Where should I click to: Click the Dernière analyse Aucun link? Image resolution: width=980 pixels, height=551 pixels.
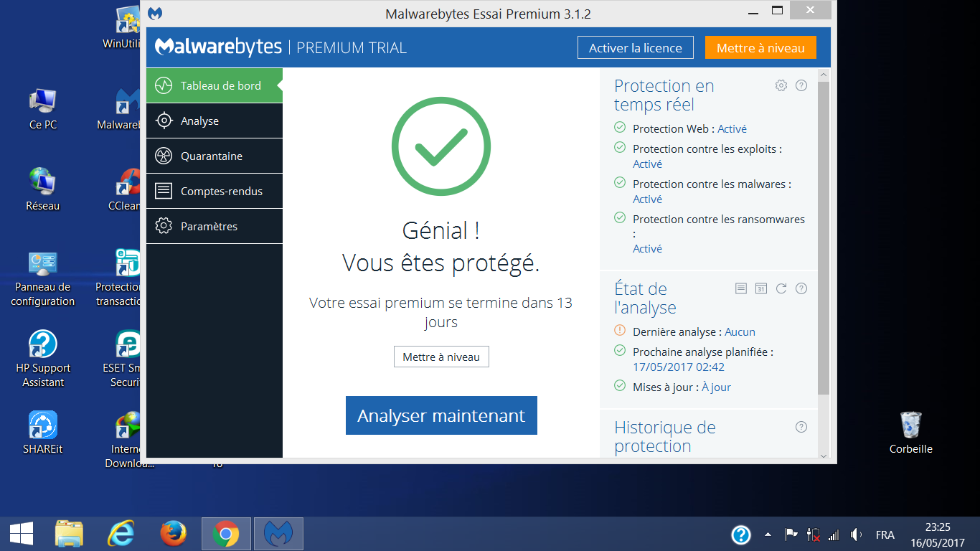pos(740,331)
